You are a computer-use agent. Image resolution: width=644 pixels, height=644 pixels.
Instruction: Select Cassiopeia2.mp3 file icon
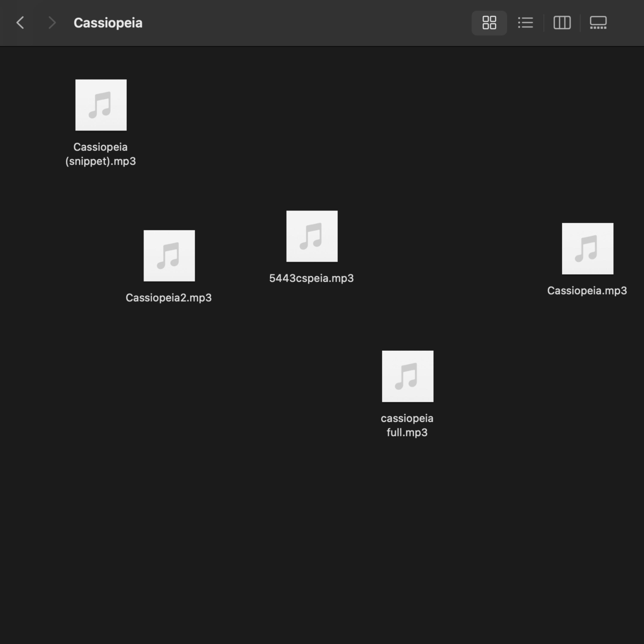(x=169, y=256)
